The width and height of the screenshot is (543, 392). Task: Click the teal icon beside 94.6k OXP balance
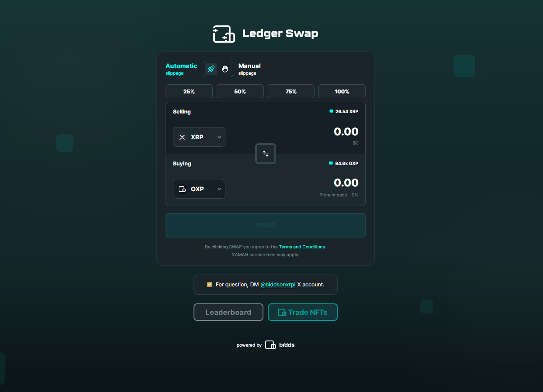point(331,163)
